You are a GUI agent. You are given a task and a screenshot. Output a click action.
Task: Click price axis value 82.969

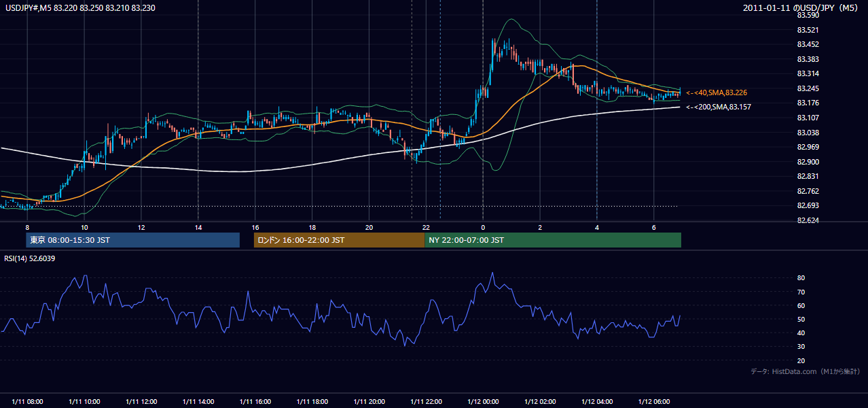pos(808,147)
